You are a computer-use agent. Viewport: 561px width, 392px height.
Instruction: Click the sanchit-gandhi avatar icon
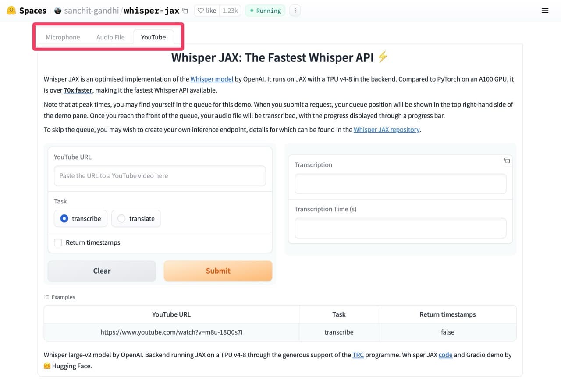pyautogui.click(x=58, y=11)
